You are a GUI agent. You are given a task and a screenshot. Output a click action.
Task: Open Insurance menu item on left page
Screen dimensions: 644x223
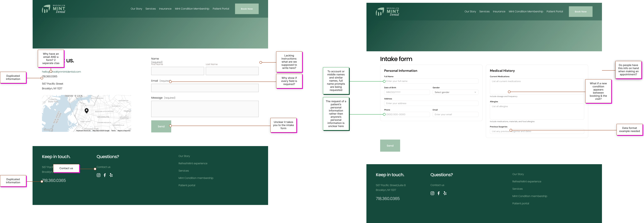tap(165, 9)
